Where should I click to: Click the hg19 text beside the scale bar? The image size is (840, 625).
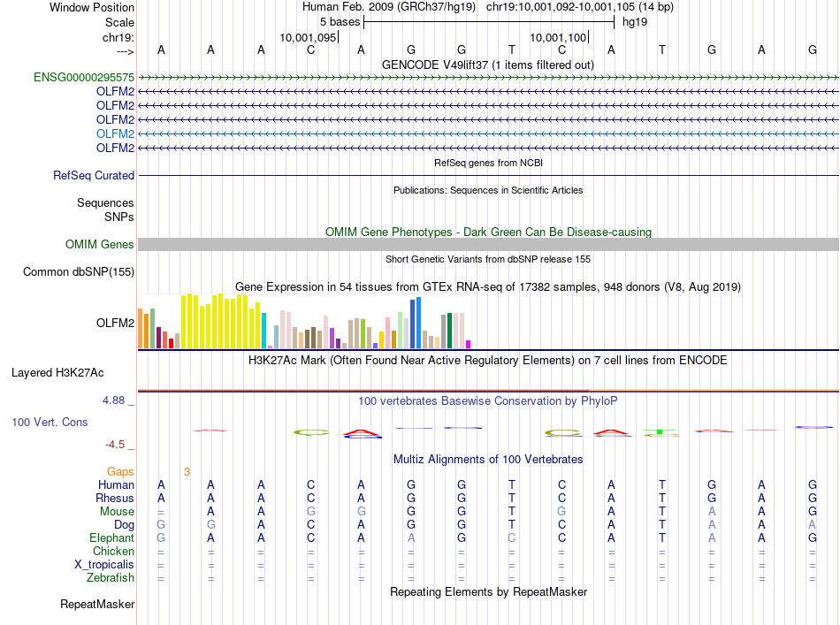(634, 22)
